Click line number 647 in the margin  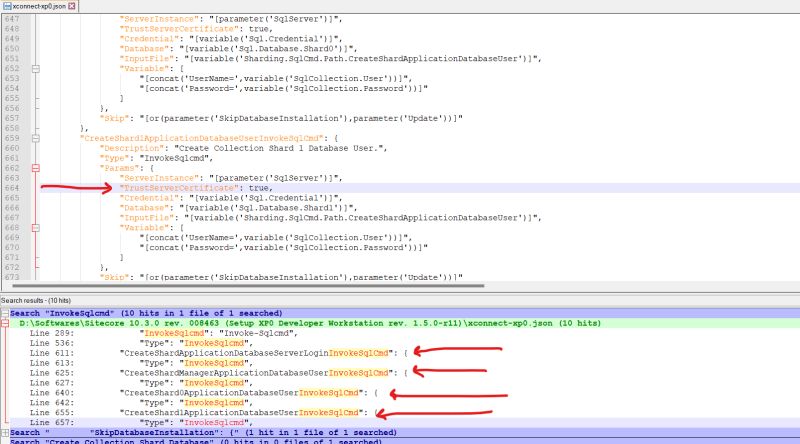[12, 19]
